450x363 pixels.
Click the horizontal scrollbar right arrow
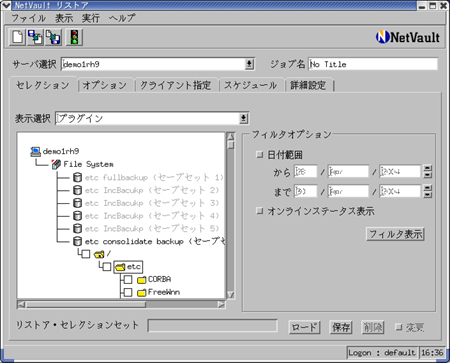[221, 304]
